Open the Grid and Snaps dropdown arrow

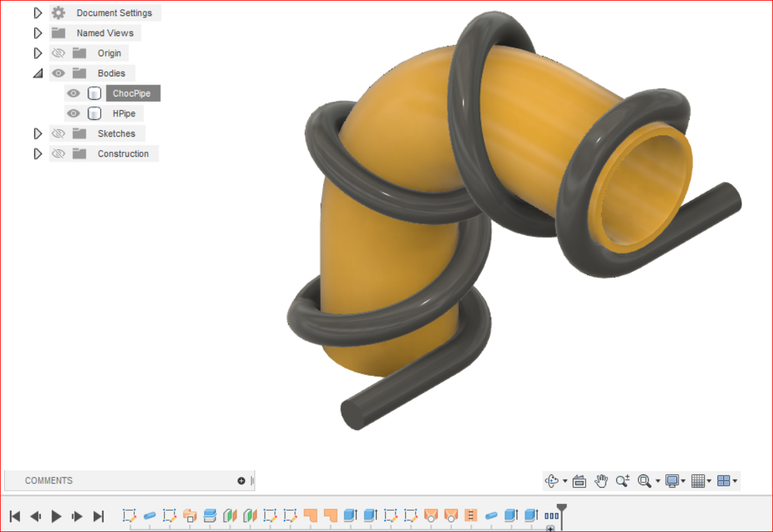(709, 480)
